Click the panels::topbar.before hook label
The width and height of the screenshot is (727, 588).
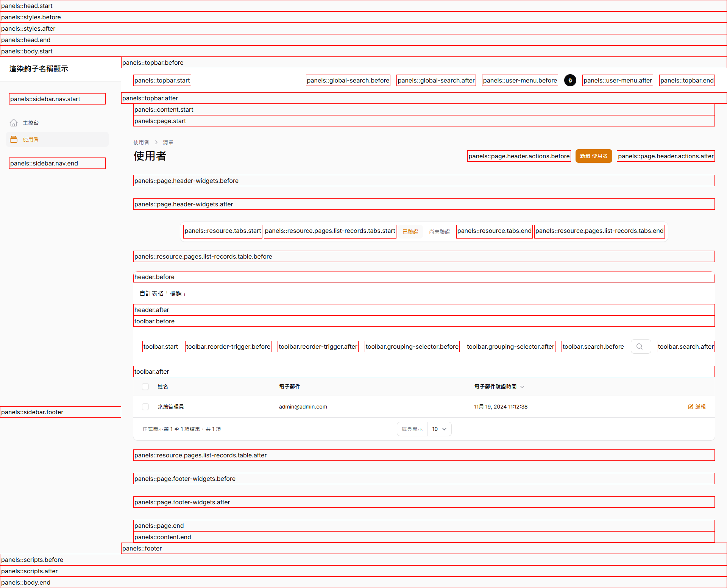(x=424, y=62)
